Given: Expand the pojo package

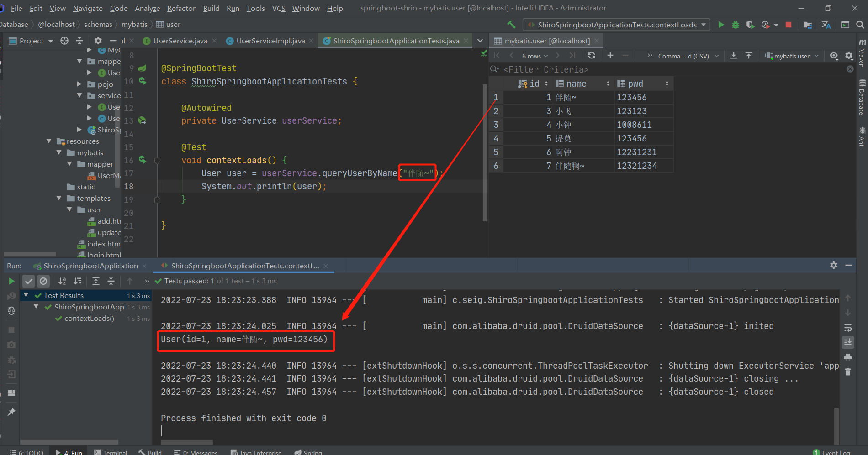Looking at the screenshot, I should coord(79,84).
